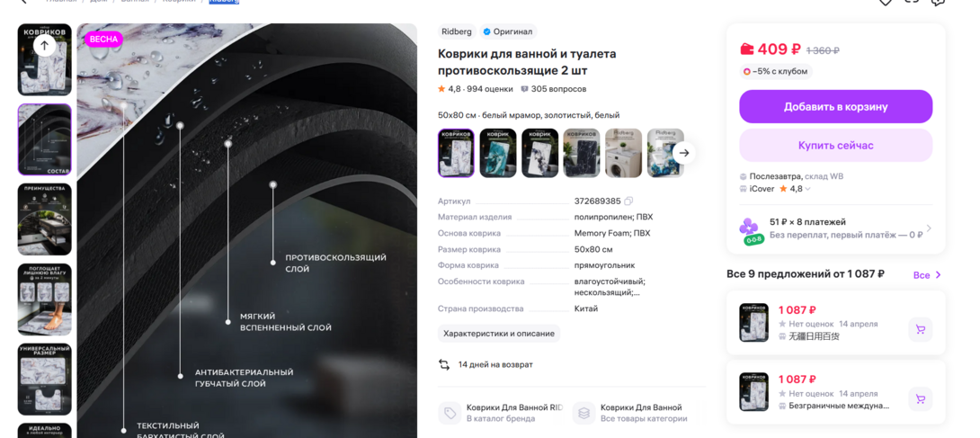The height and width of the screenshot is (438, 980).
Task: Click the return policy arrows icon
Action: tap(444, 365)
